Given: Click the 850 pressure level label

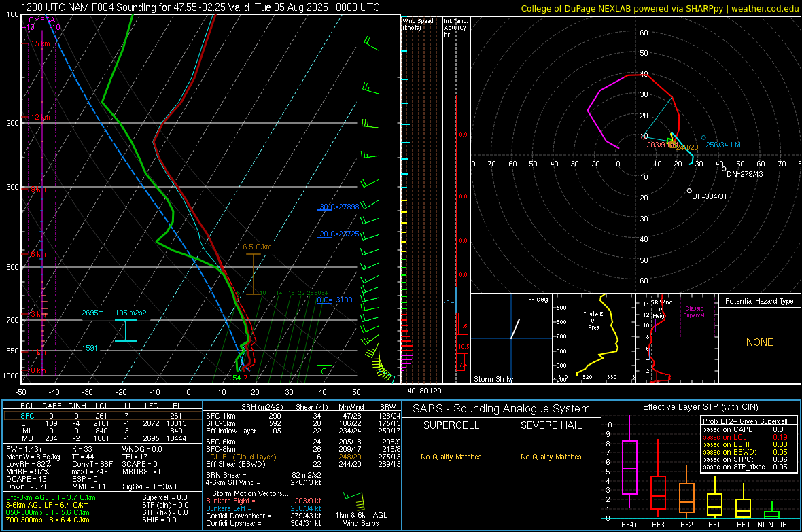Looking at the screenshot, I should 12,351.
